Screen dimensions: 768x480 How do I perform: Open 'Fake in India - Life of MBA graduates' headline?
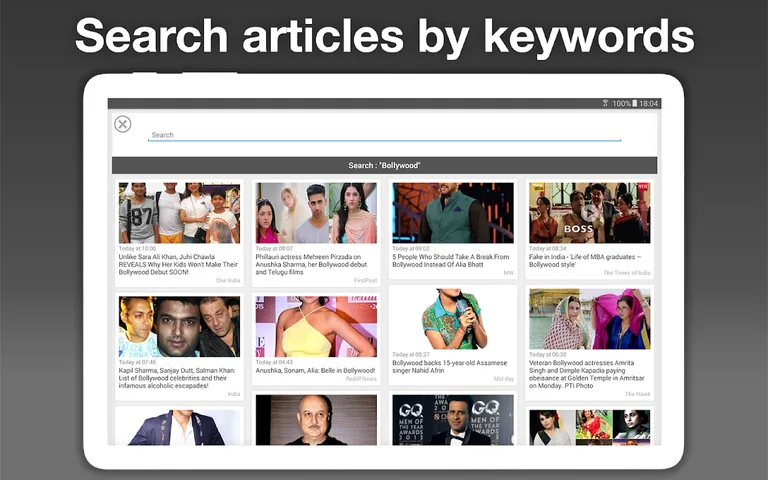[x=585, y=261]
